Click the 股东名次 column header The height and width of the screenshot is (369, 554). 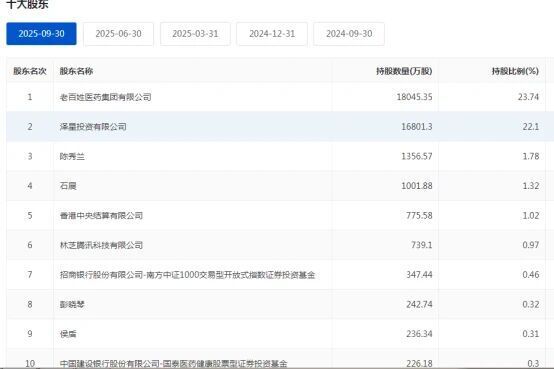click(x=30, y=71)
